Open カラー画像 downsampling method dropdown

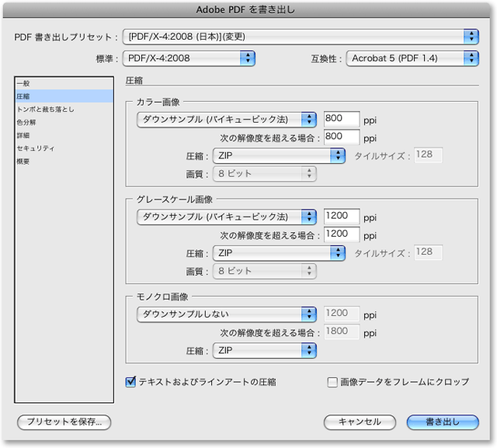coord(226,120)
